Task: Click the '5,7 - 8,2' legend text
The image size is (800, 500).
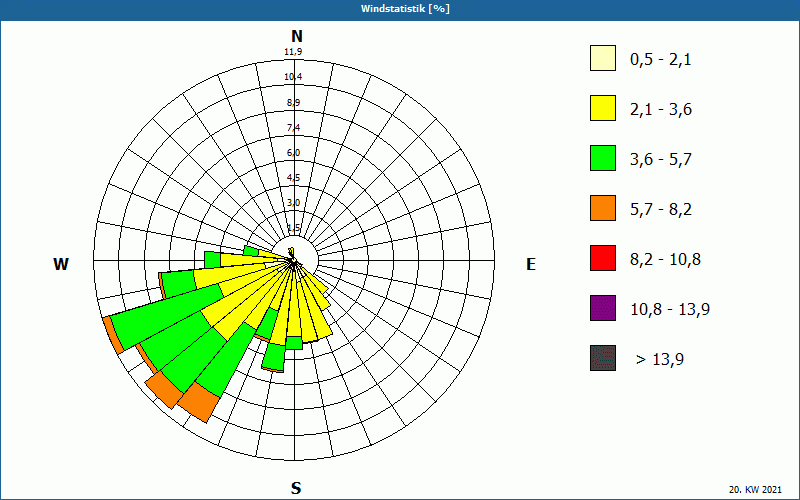Action: pyautogui.click(x=661, y=210)
